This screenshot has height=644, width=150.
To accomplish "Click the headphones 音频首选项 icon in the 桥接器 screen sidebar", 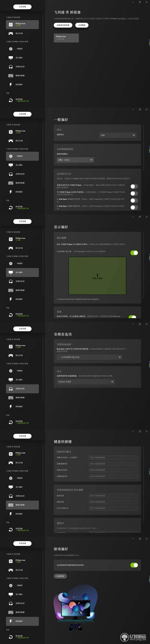I will coord(11,67).
